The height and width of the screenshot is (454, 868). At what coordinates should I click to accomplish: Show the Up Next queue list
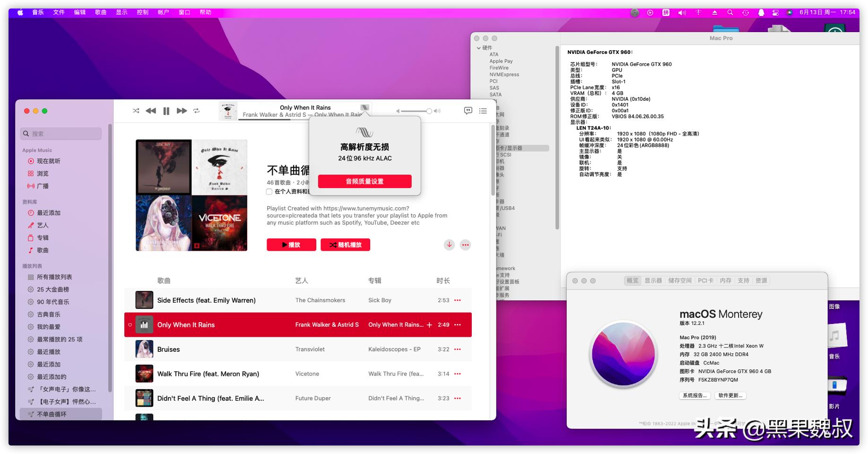click(483, 111)
